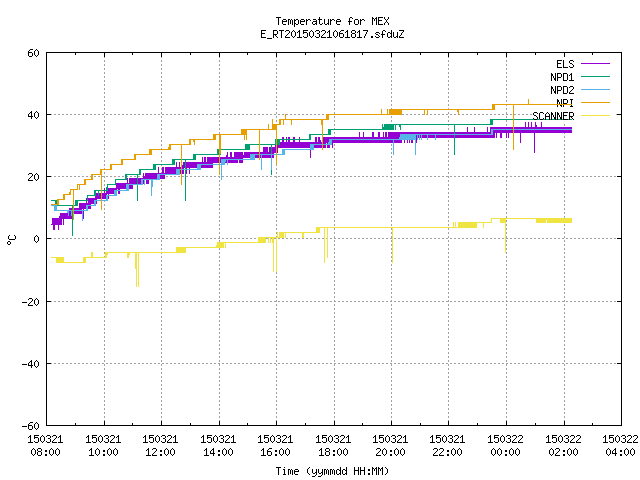Click the yellow SCANNER legend line sample
The image size is (640, 480).
(595, 116)
